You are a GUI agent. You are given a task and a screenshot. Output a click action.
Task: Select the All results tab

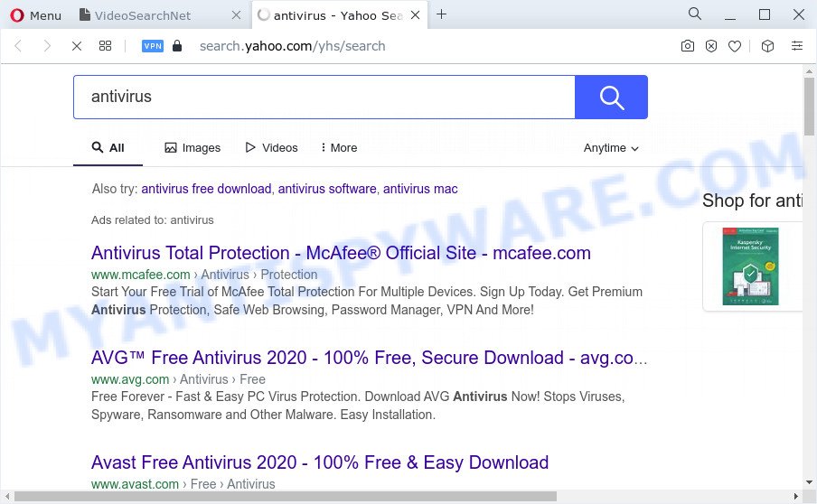point(108,148)
